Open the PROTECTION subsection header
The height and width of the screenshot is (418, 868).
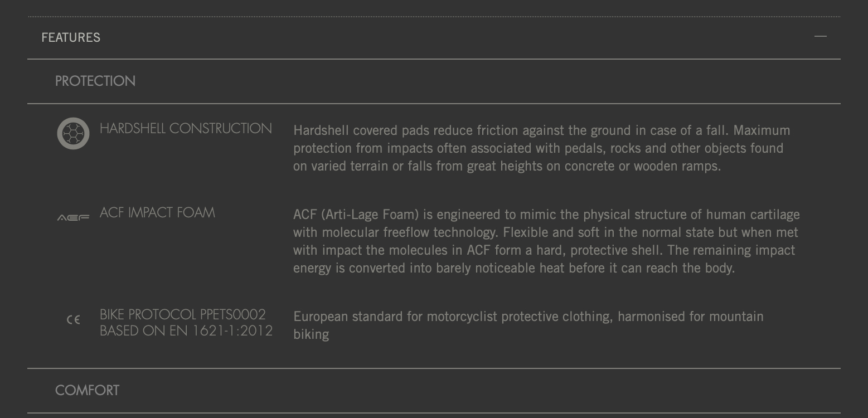tap(95, 81)
